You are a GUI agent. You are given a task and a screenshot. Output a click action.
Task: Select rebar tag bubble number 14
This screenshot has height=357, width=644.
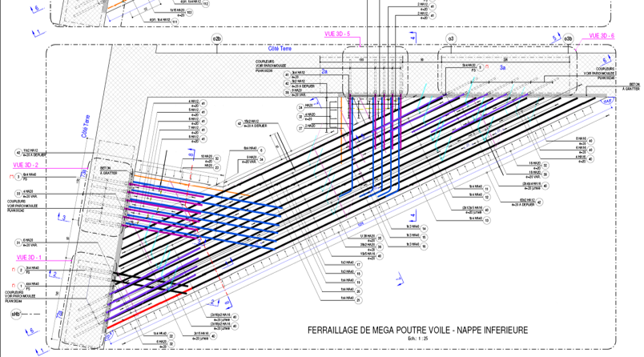[x=425, y=228]
